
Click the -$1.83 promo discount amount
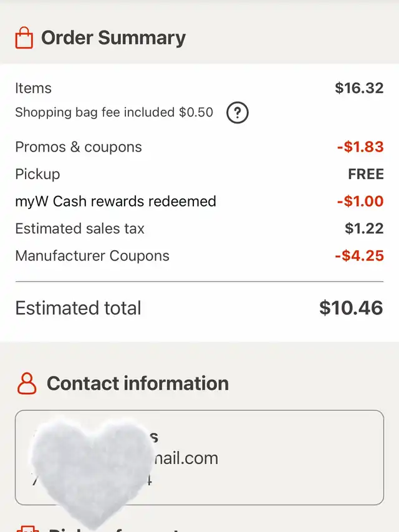pos(360,147)
